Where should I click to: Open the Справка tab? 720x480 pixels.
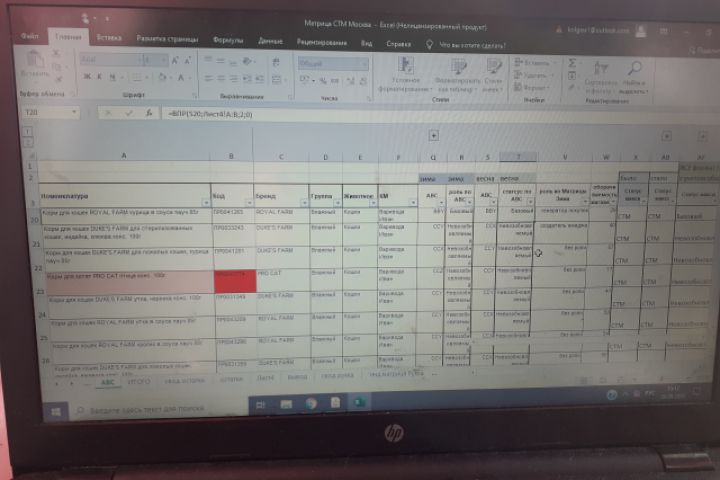(398, 44)
